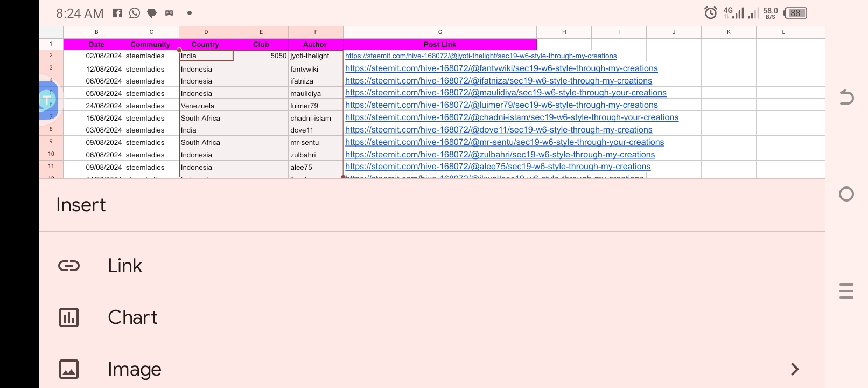Tap WhatsApp notification icon in status bar

(135, 13)
